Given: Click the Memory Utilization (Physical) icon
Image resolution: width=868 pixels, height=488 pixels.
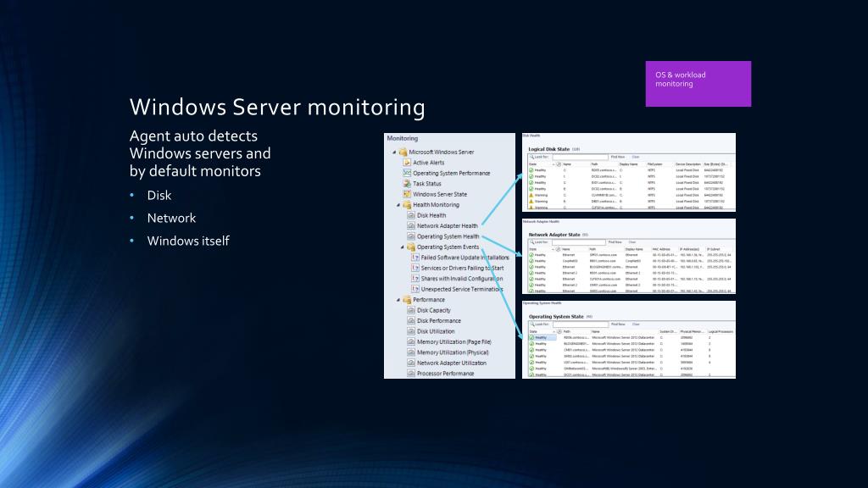Looking at the screenshot, I should tap(411, 352).
